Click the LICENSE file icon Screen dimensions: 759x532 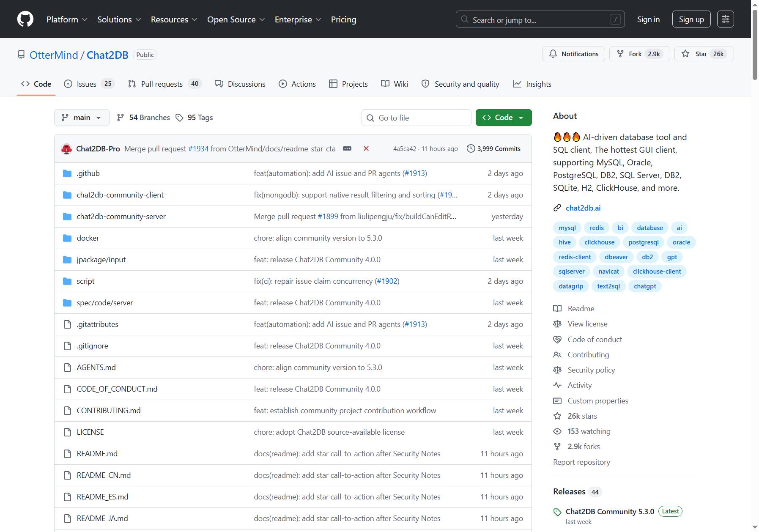(67, 432)
